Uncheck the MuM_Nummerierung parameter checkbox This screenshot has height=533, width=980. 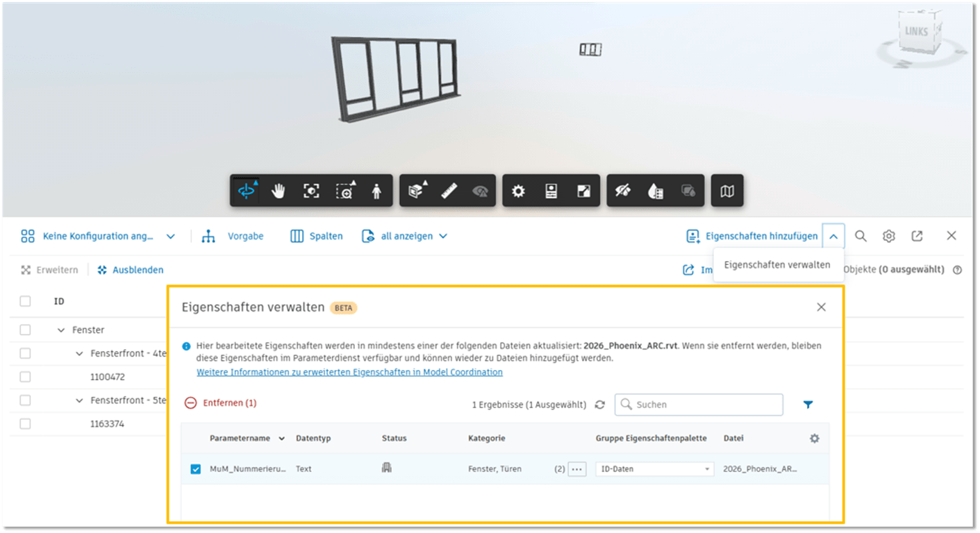196,469
